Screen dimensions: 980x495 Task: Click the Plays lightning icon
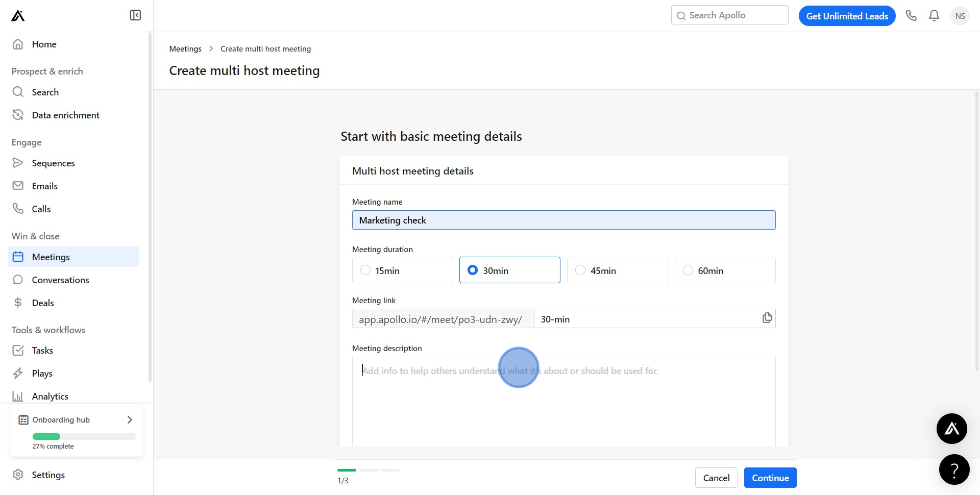[18, 373]
